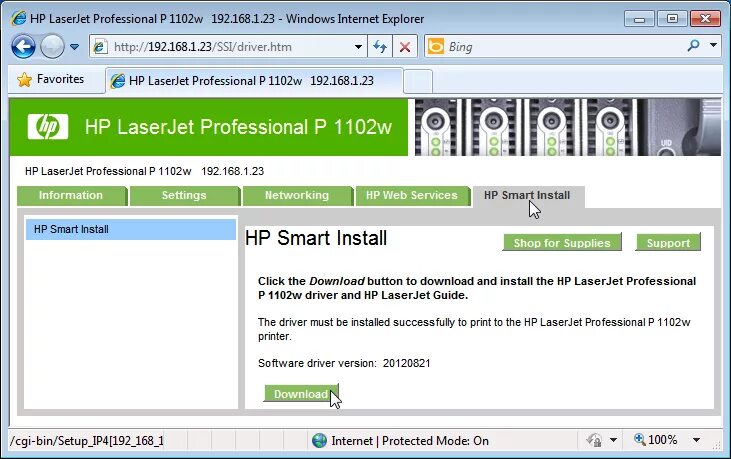Viewport: 731px width, 459px height.
Task: Maximize the Internet Explorer window
Action: coord(672,19)
